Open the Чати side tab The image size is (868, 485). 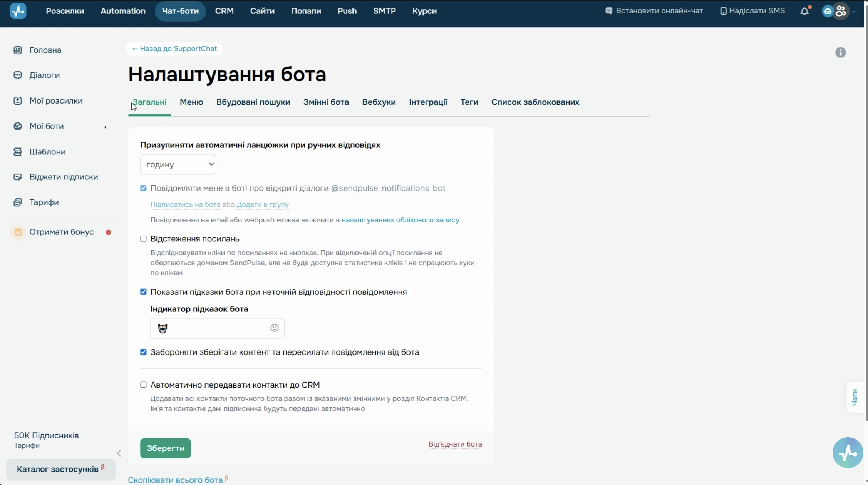pyautogui.click(x=855, y=397)
